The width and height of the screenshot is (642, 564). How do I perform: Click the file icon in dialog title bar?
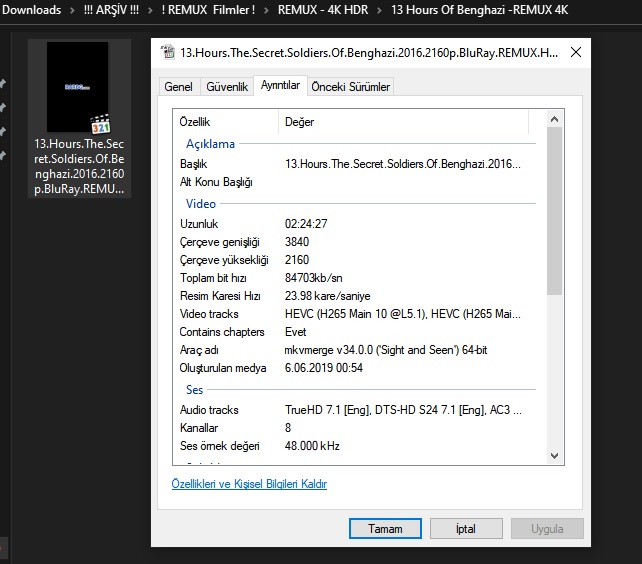point(167,52)
